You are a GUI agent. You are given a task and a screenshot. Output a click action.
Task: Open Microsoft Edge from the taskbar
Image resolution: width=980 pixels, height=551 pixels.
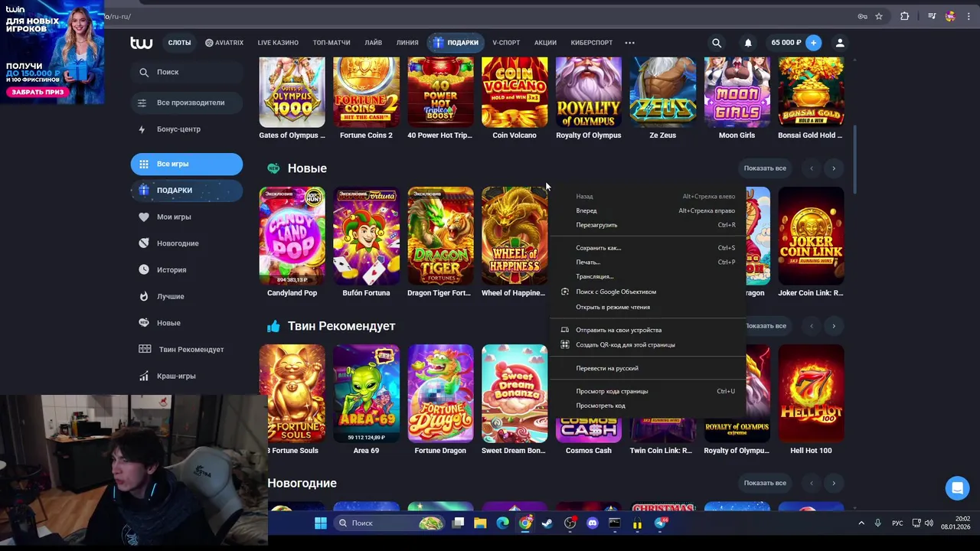[x=503, y=523]
